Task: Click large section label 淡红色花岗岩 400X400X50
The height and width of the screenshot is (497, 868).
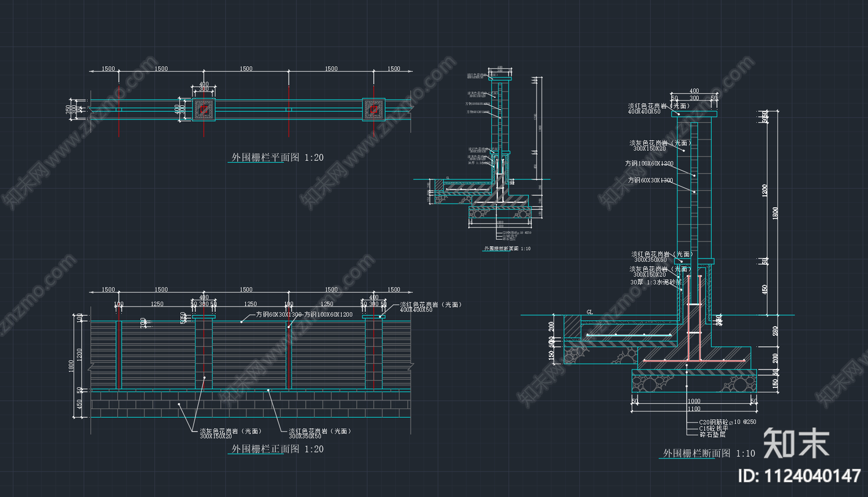Action: click(659, 109)
